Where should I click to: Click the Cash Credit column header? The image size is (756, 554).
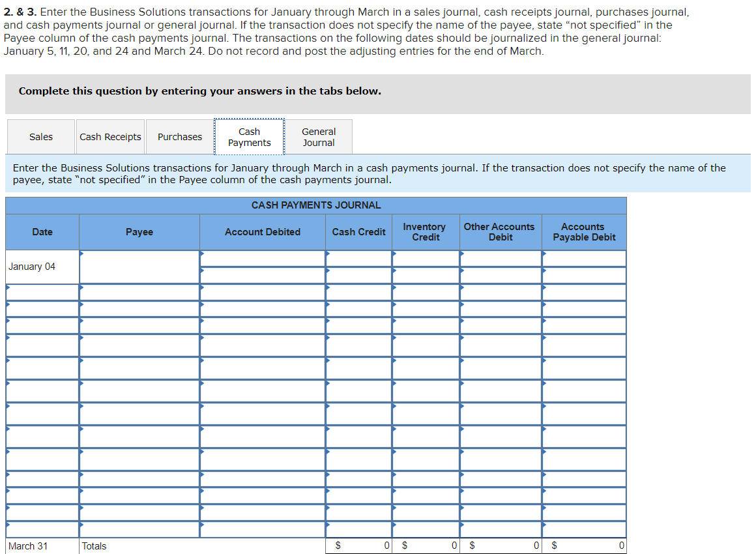(358, 232)
